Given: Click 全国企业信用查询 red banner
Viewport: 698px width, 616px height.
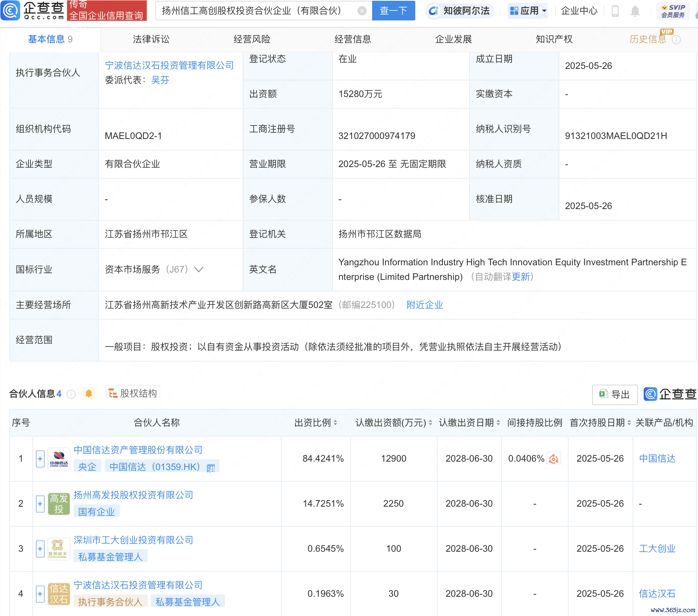Looking at the screenshot, I should [107, 10].
